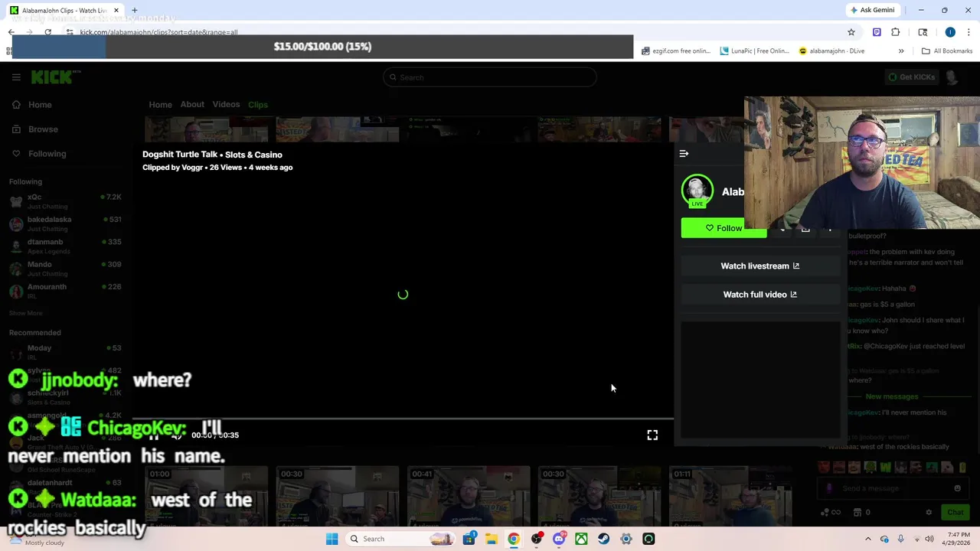Open Browse in sidebar
980x551 pixels.
[34, 129]
